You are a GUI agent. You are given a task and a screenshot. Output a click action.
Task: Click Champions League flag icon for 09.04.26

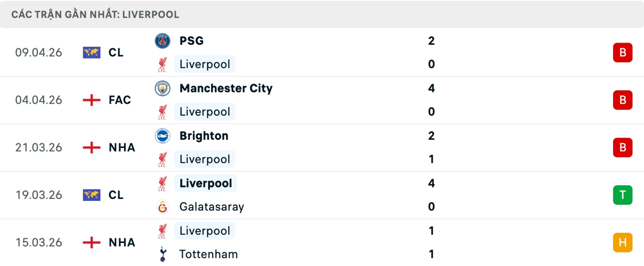(92, 53)
